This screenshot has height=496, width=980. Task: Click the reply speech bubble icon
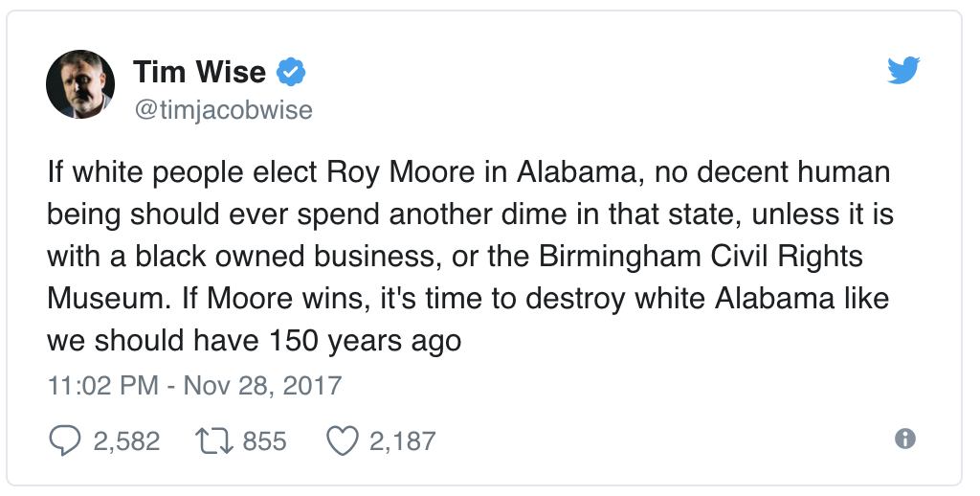(62, 440)
